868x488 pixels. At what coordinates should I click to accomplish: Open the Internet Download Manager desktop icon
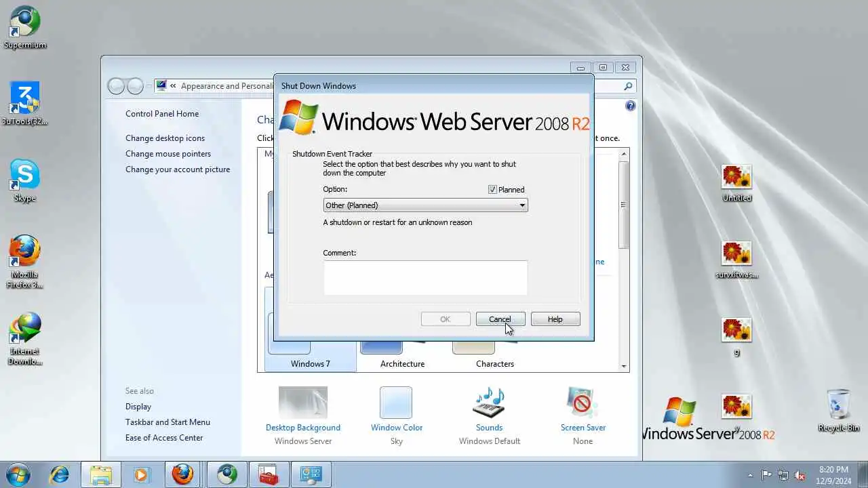point(25,338)
